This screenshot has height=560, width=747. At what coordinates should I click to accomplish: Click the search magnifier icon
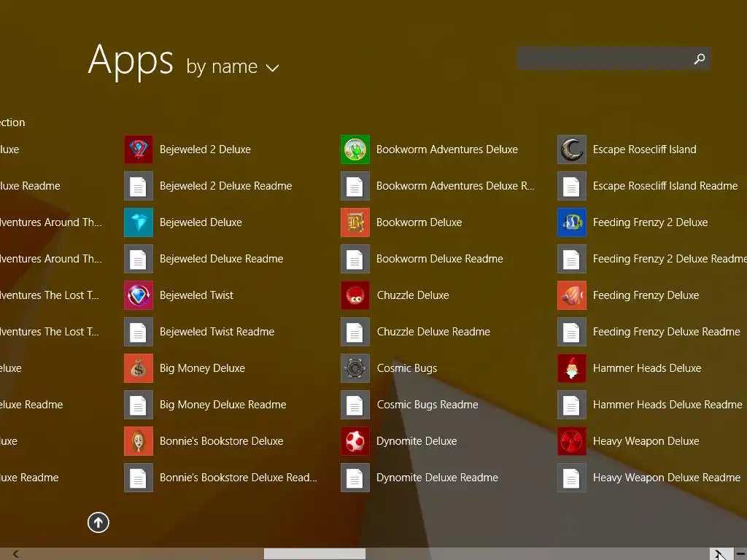700,58
